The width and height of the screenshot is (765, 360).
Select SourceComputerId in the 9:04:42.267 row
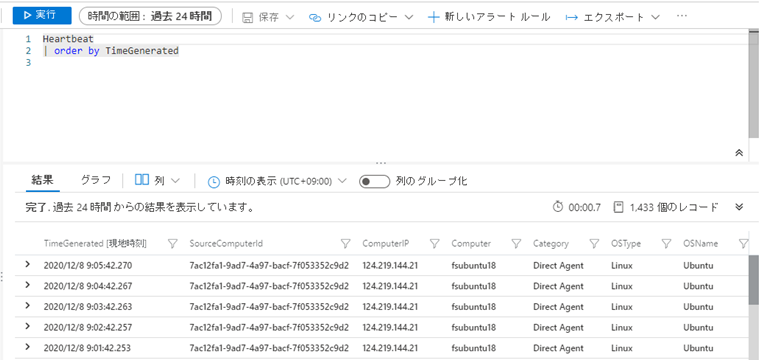click(x=269, y=286)
